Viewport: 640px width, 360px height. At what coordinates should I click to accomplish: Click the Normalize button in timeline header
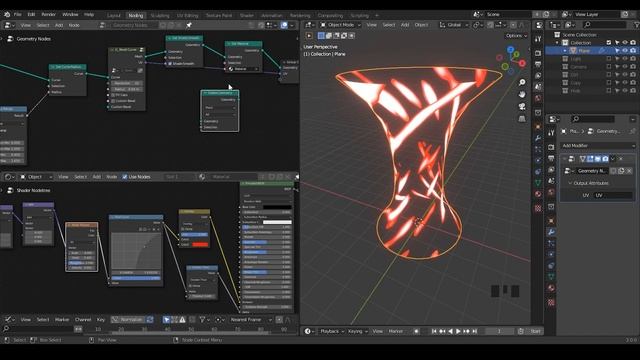click(x=128, y=320)
